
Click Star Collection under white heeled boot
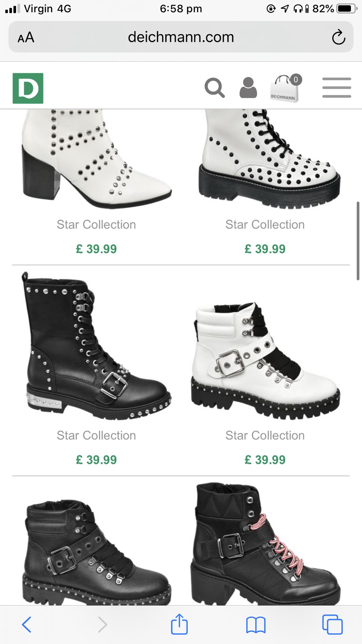pyautogui.click(x=96, y=225)
